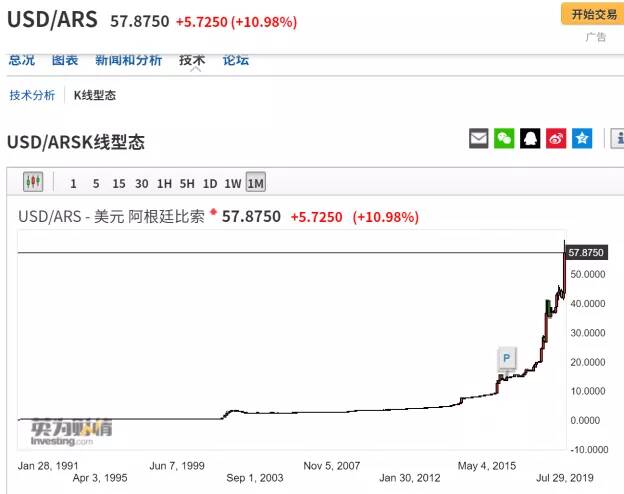Share to WeChat with green icon

pyautogui.click(x=504, y=139)
